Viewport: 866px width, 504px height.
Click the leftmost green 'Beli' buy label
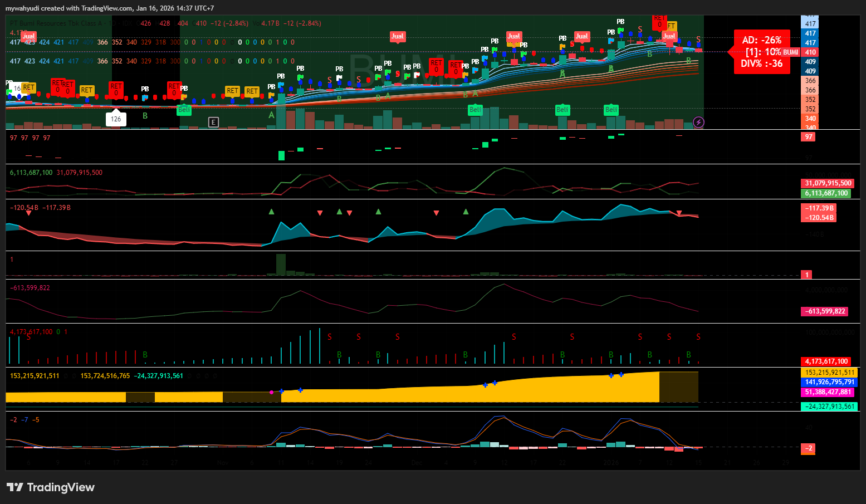click(x=184, y=110)
